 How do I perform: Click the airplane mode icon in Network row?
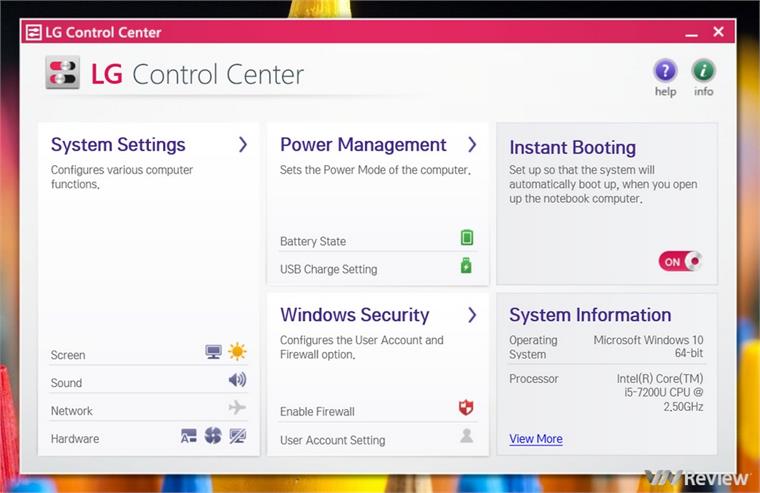(x=237, y=408)
